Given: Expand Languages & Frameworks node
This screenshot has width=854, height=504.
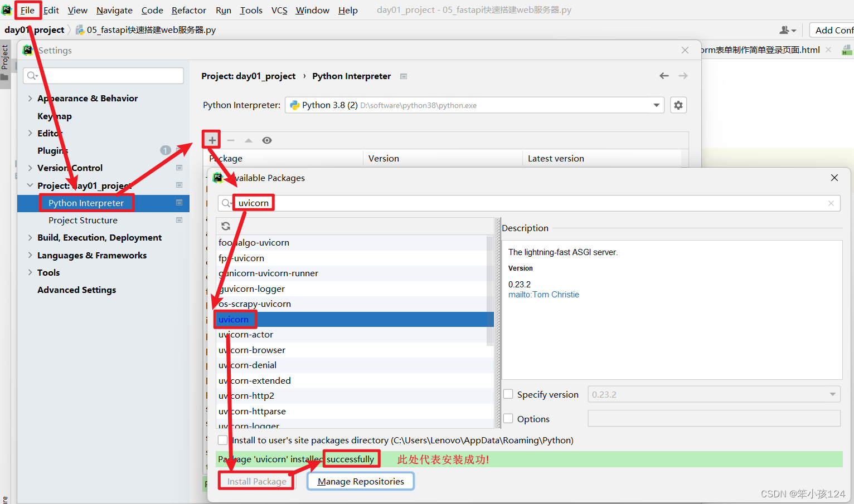Looking at the screenshot, I should pos(30,255).
